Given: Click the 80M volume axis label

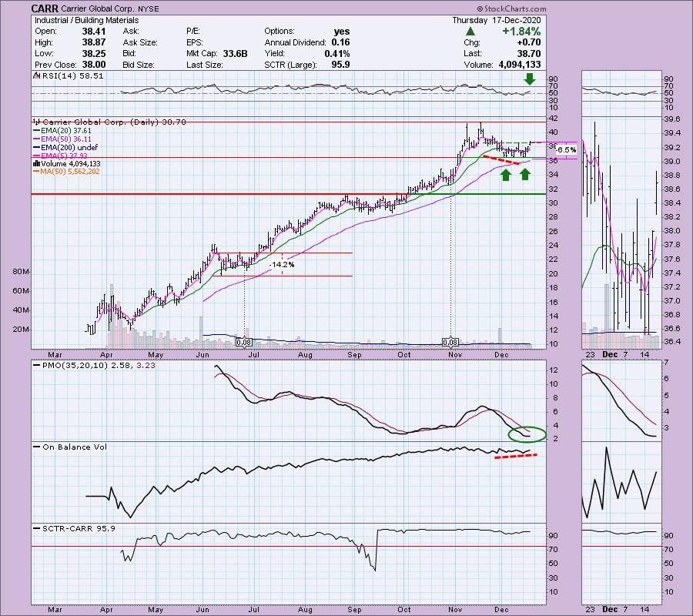Looking at the screenshot, I should (21, 272).
